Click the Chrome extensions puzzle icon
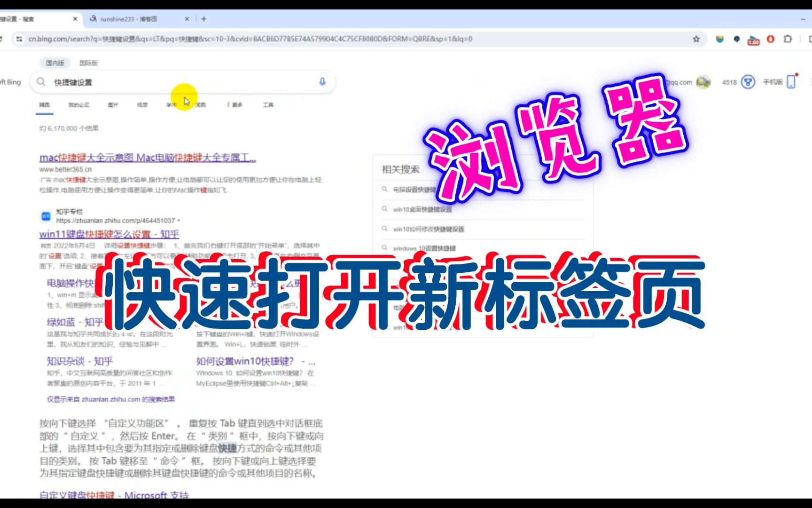The width and height of the screenshot is (812, 508). point(787,40)
